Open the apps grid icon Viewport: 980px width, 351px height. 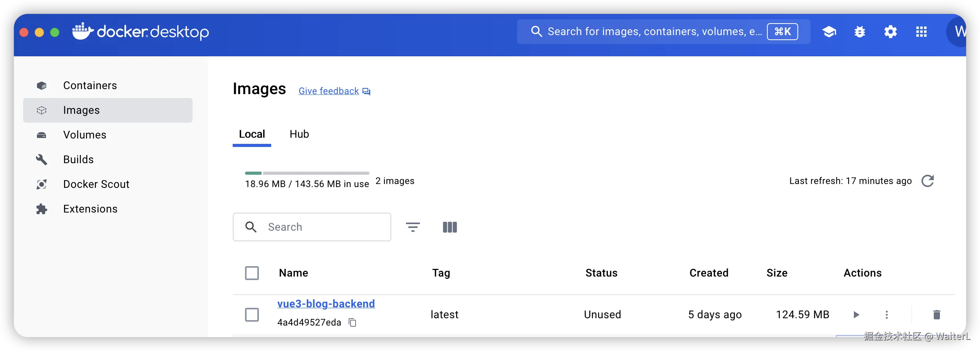click(921, 32)
